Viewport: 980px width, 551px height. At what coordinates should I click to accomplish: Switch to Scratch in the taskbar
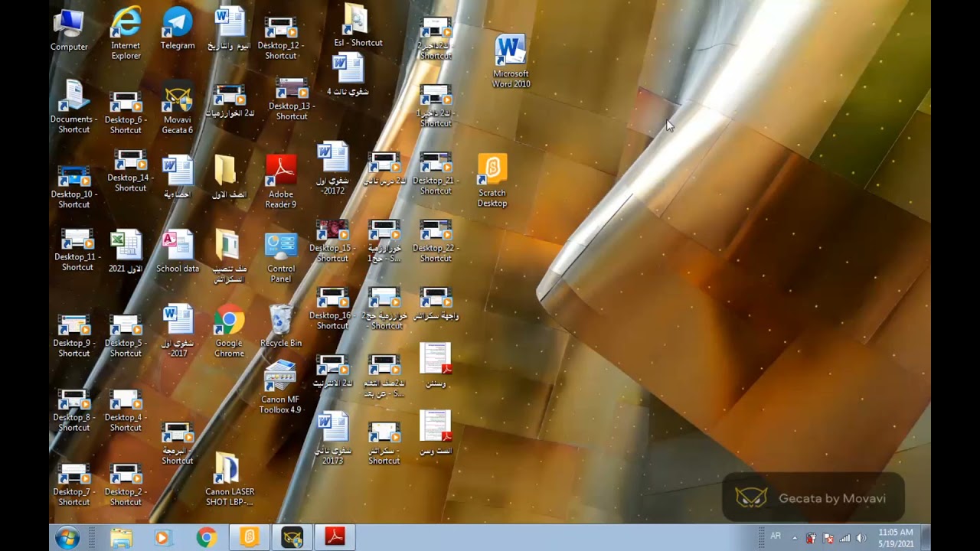coord(249,538)
